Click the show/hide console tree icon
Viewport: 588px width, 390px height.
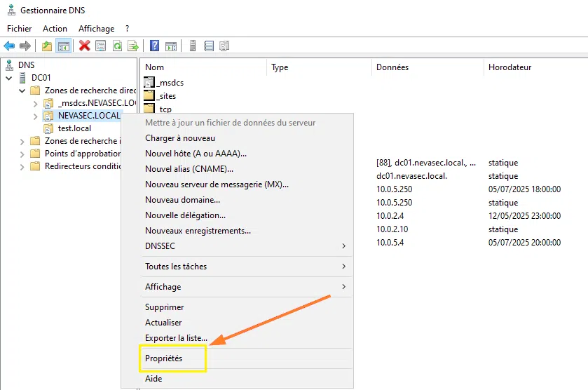(x=63, y=46)
